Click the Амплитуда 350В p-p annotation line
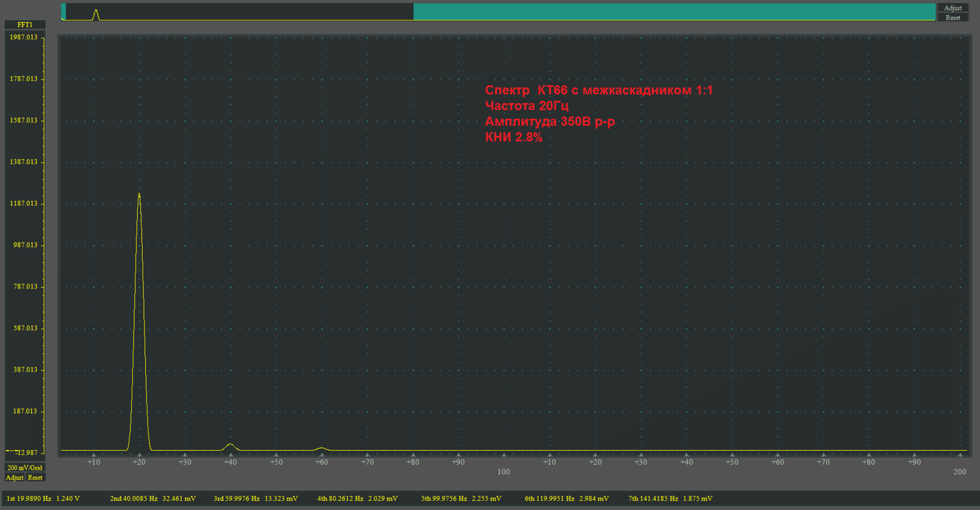The width and height of the screenshot is (980, 510). click(550, 121)
